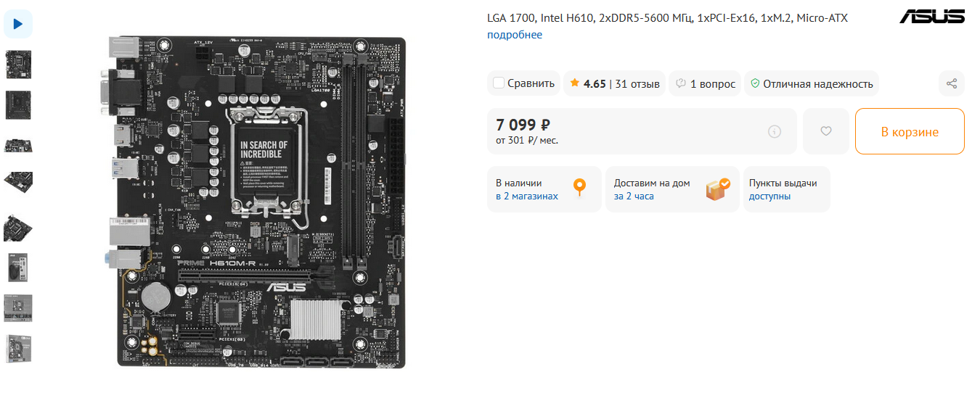Click the delivery box icon
The image size is (980, 393).
point(719,189)
